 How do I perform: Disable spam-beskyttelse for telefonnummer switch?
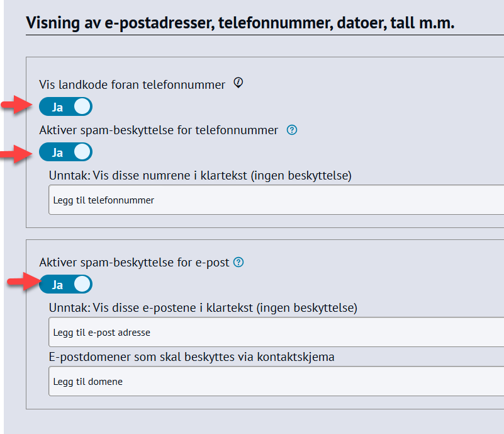pos(65,152)
